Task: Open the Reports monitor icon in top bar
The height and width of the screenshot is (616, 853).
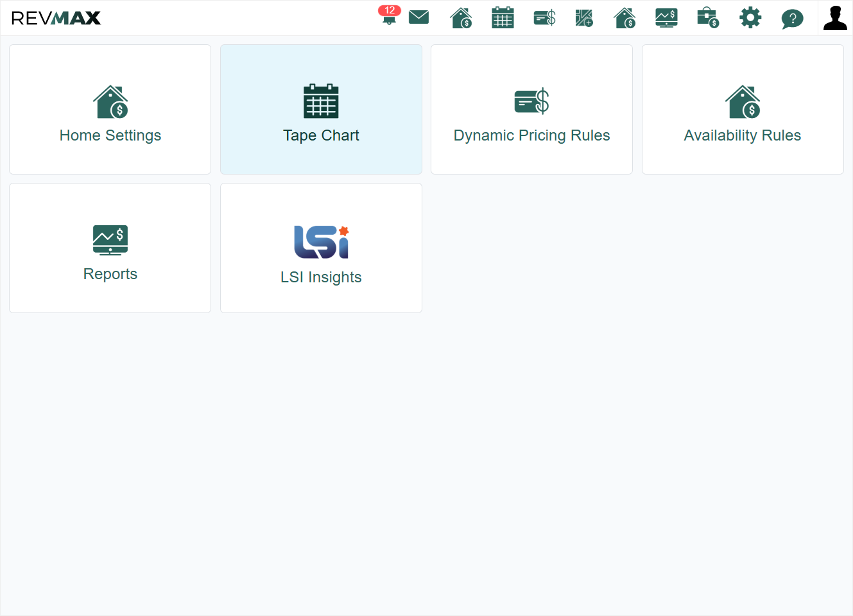Action: coord(666,18)
